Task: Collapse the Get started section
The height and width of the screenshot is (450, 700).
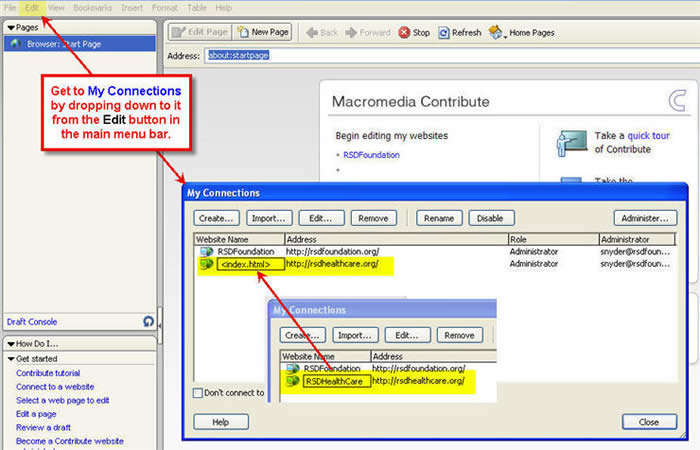Action: (x=11, y=359)
